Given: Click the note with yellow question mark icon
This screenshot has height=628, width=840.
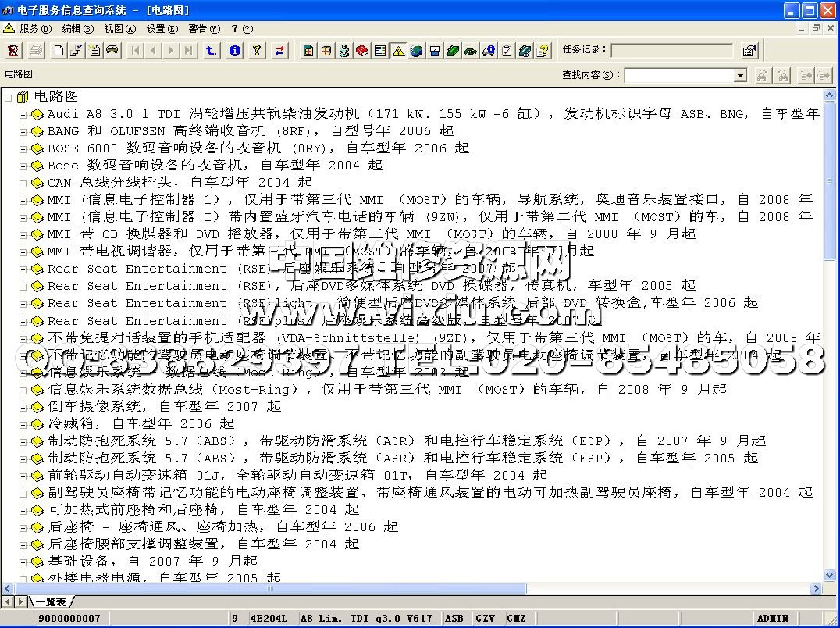Looking at the screenshot, I should (x=543, y=51).
